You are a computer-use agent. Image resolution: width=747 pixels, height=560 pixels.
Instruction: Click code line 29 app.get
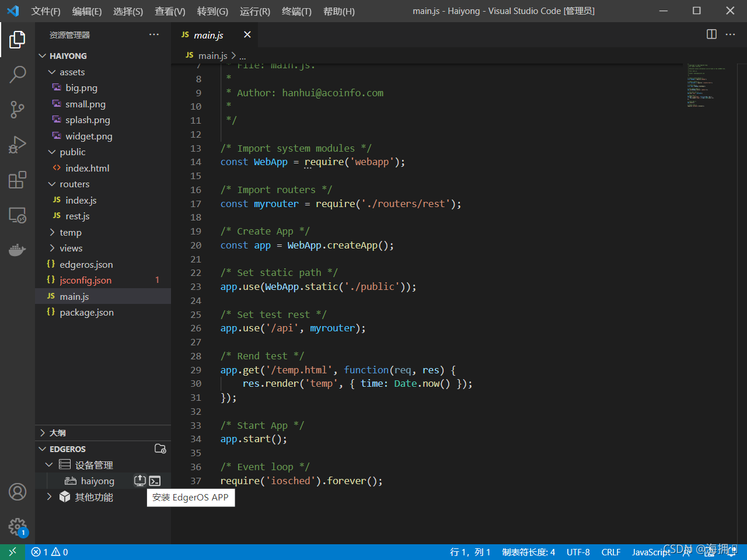tap(338, 370)
